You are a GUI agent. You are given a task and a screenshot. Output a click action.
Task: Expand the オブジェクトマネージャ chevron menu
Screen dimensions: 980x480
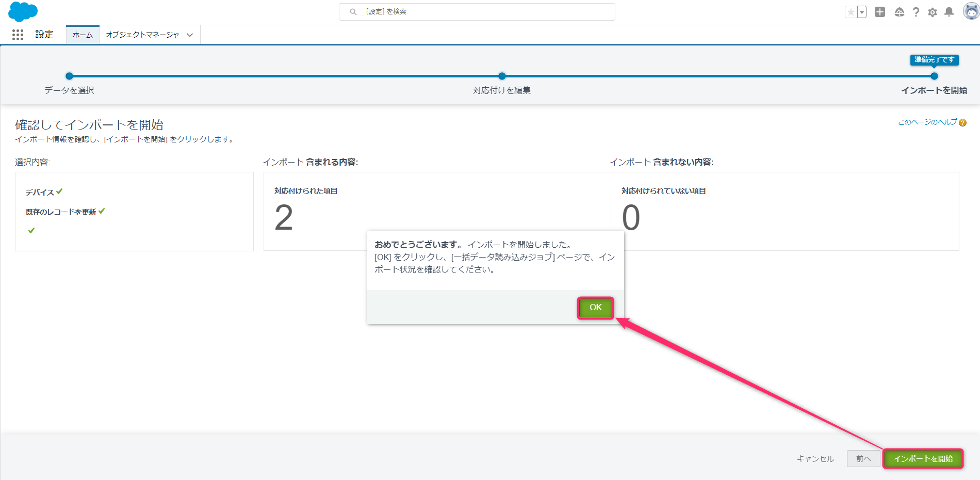(190, 35)
